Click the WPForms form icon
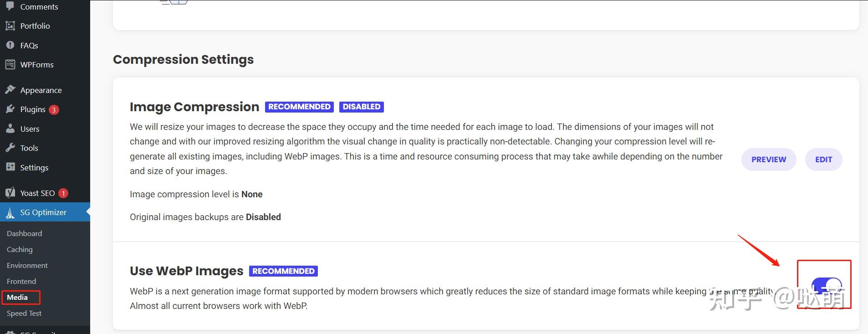 (x=10, y=65)
